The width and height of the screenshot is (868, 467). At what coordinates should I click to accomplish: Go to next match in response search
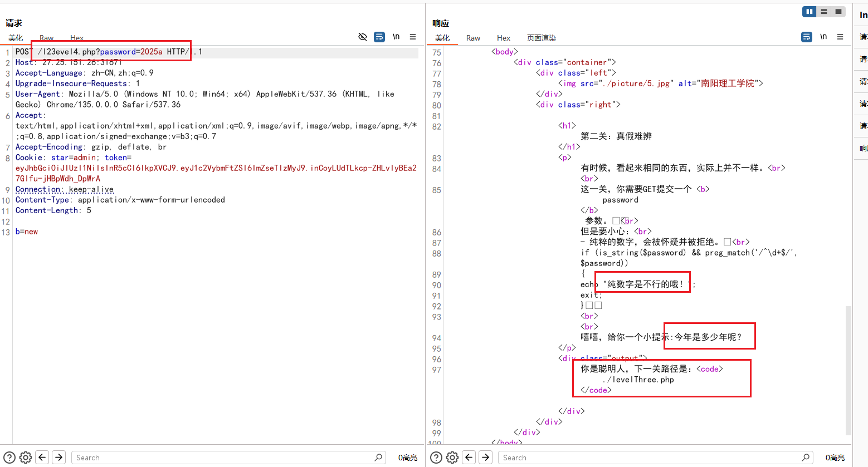[x=486, y=458]
